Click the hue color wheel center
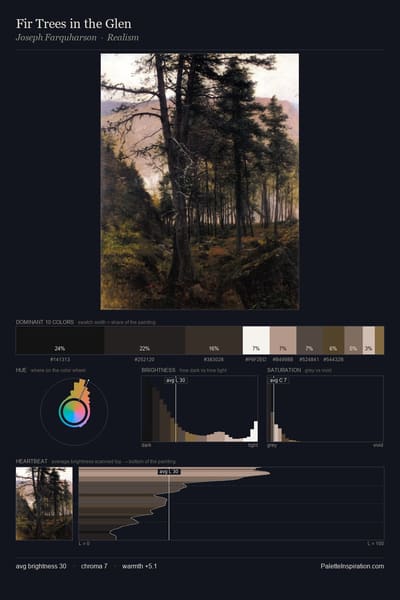 point(74,412)
